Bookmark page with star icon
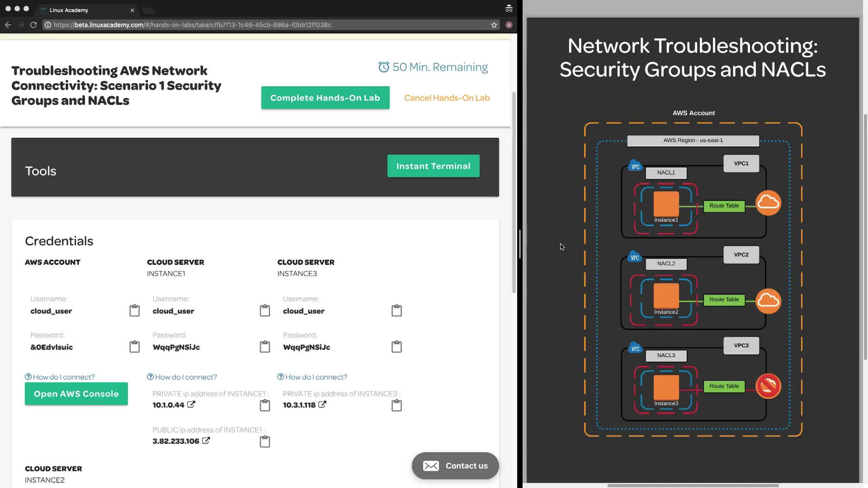The height and width of the screenshot is (488, 868). coord(494,25)
